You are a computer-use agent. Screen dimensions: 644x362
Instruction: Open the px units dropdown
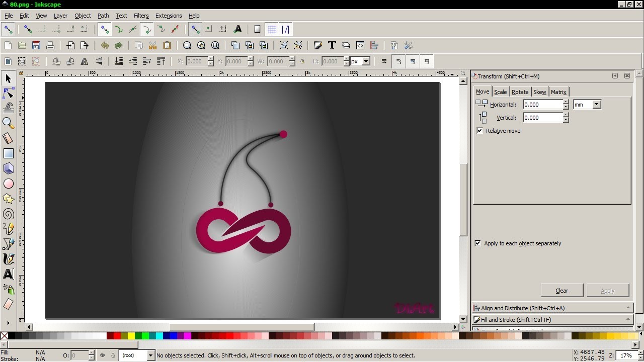[x=366, y=61]
